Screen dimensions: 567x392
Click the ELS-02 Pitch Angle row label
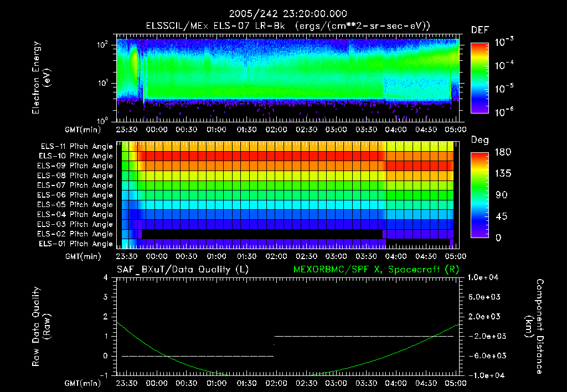tap(75, 234)
